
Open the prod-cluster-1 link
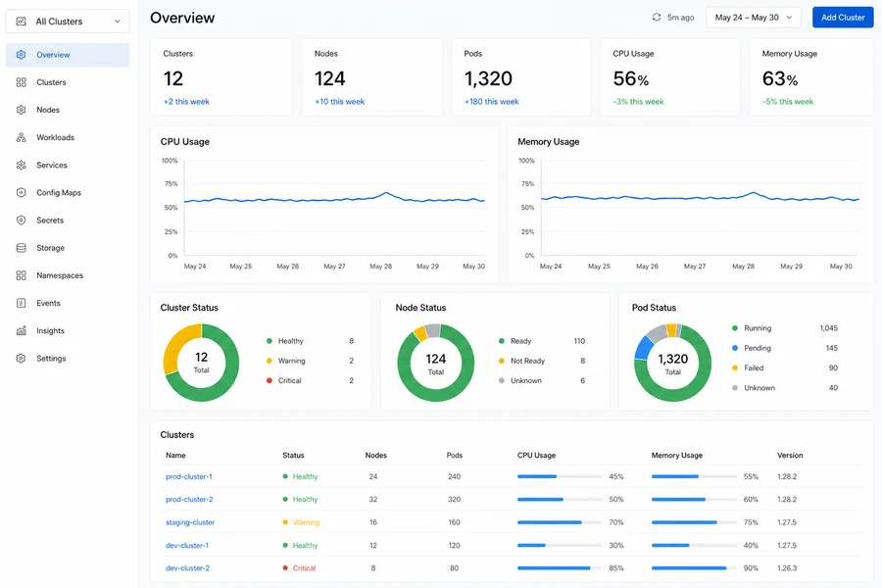coord(189,476)
